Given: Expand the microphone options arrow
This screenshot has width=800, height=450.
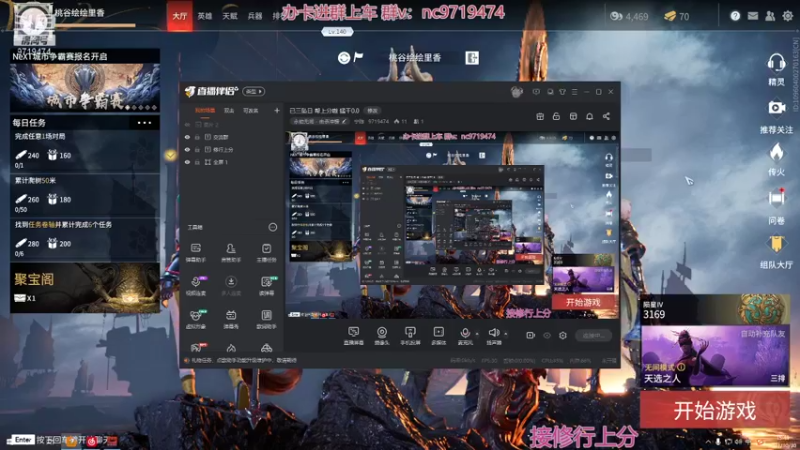Looking at the screenshot, I should point(477,334).
